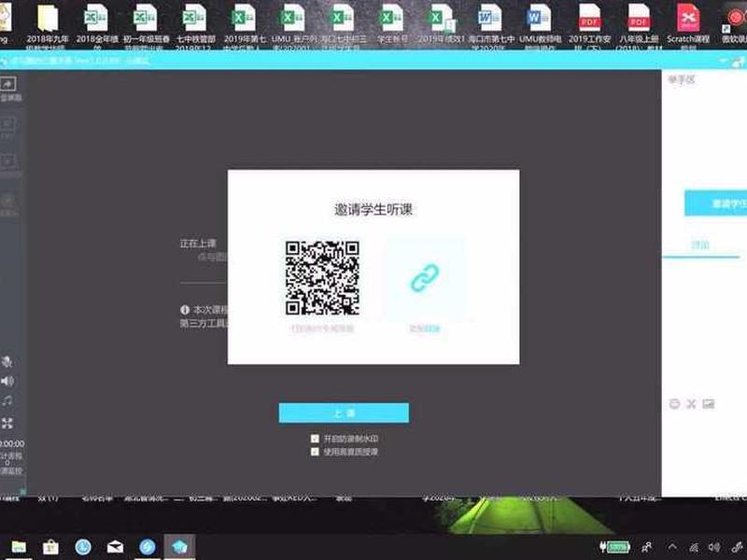Select the chat tab in the right panel
This screenshot has width=747, height=560.
pos(700,245)
